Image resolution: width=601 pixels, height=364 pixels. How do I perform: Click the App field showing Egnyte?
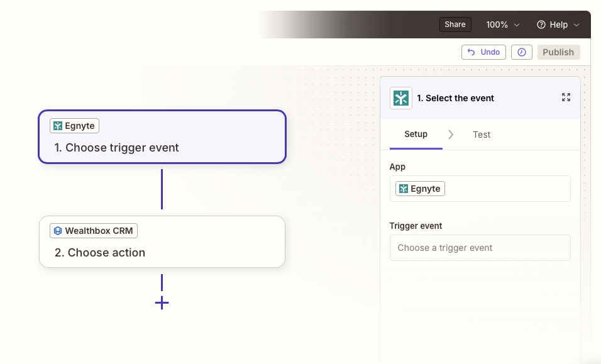pyautogui.click(x=480, y=189)
